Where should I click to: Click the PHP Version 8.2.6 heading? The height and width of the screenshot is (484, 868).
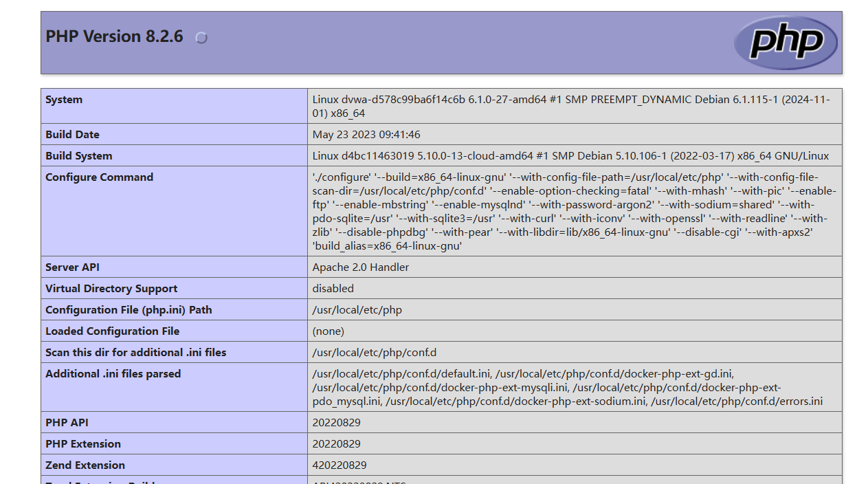[114, 36]
